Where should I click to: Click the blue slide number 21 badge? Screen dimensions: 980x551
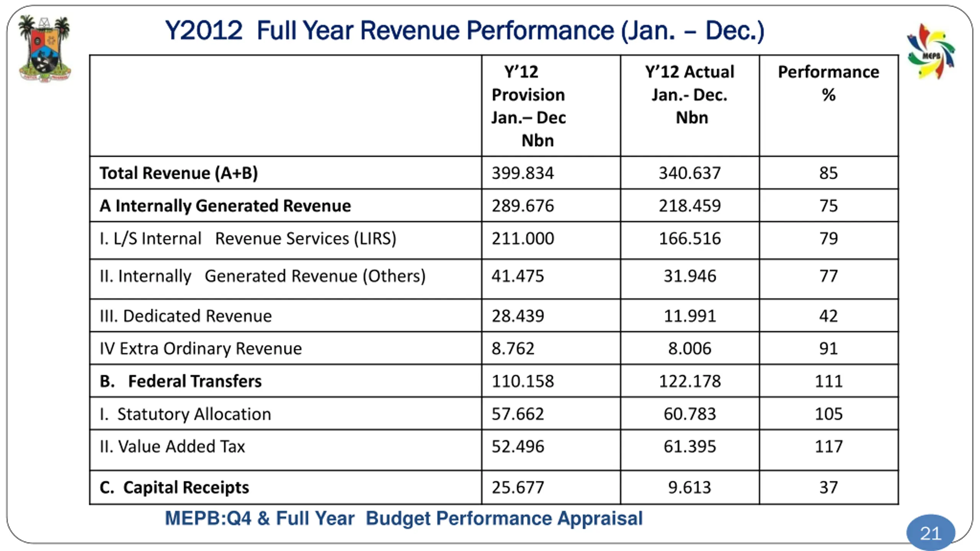tap(930, 533)
